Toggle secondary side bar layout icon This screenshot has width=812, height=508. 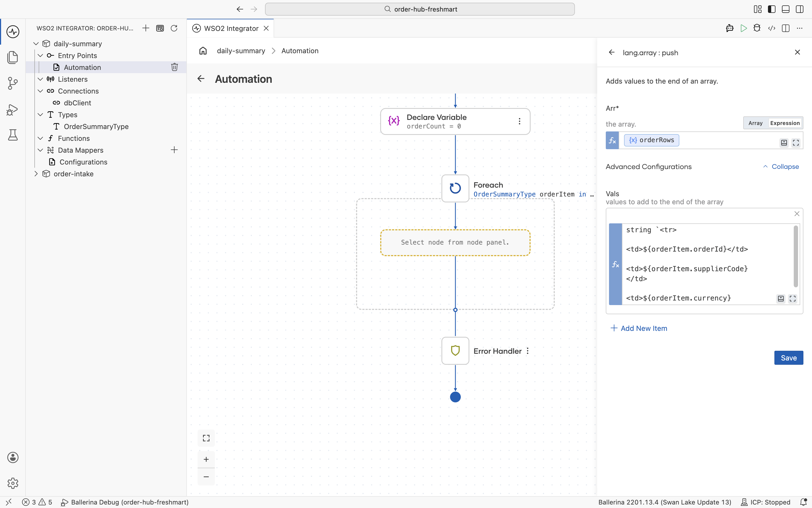point(800,9)
